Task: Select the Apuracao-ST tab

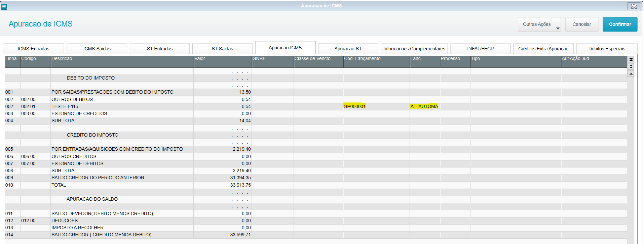Action: click(348, 49)
